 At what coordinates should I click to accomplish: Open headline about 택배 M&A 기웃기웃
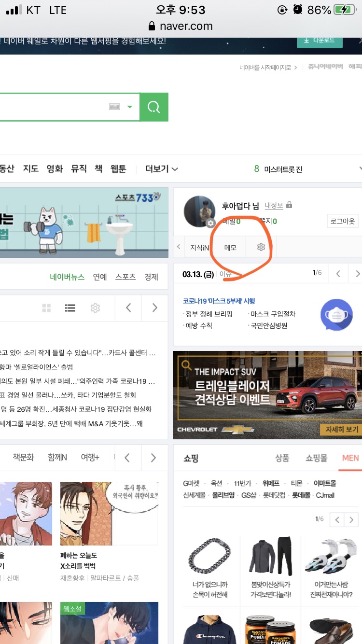(71, 423)
